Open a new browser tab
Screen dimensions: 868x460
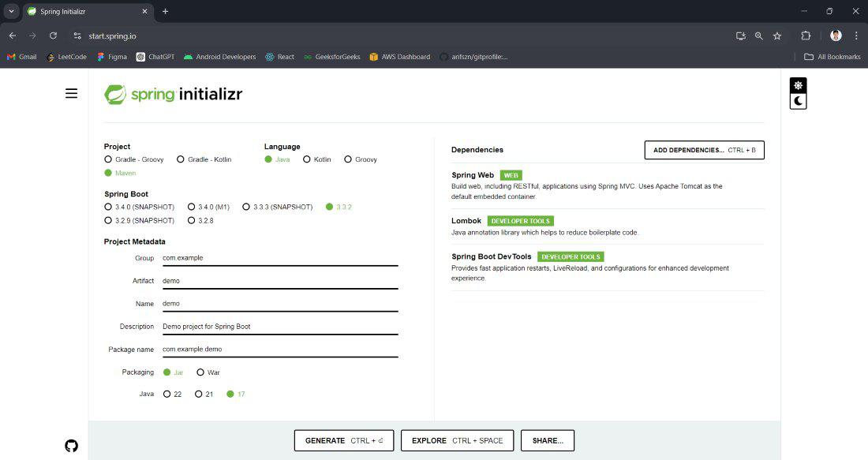pyautogui.click(x=165, y=11)
